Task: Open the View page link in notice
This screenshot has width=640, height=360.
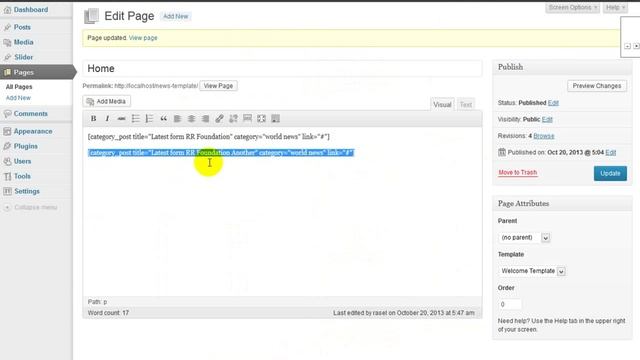Action: pos(143,38)
